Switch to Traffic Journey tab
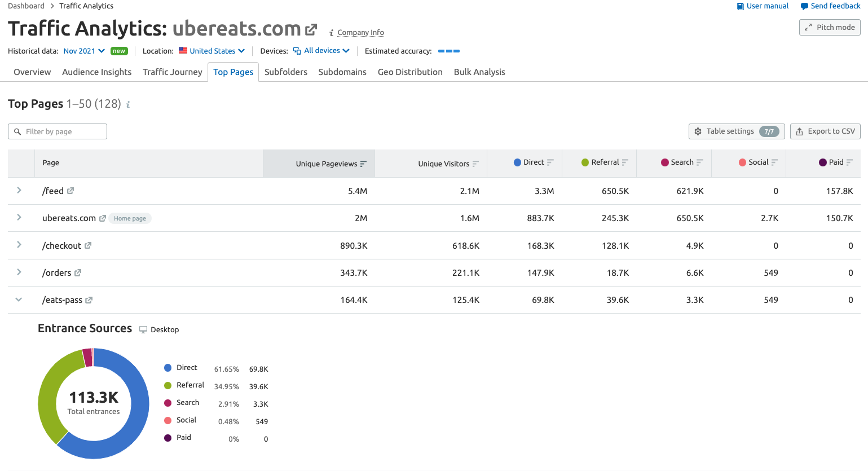Image resolution: width=868 pixels, height=471 pixels. (x=173, y=72)
